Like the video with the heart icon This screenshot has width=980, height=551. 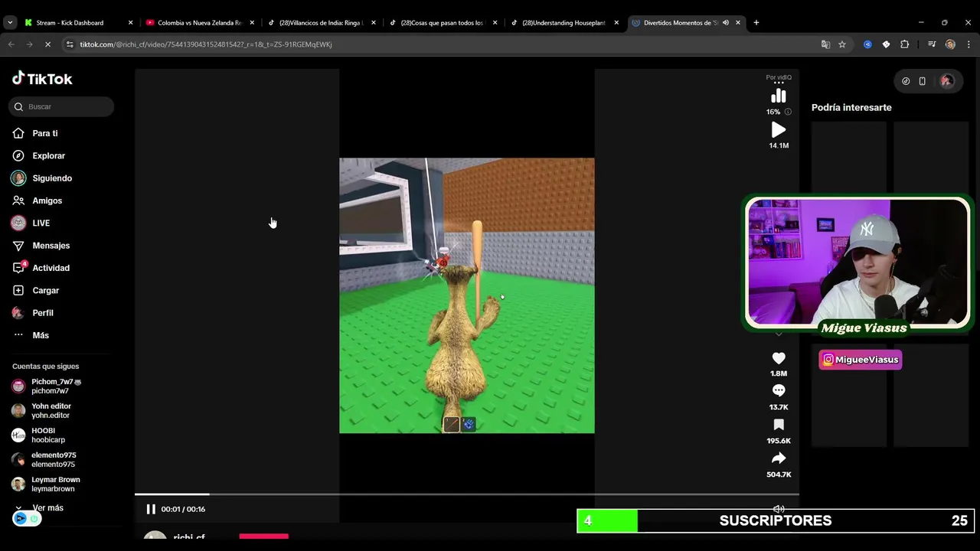[x=779, y=358]
